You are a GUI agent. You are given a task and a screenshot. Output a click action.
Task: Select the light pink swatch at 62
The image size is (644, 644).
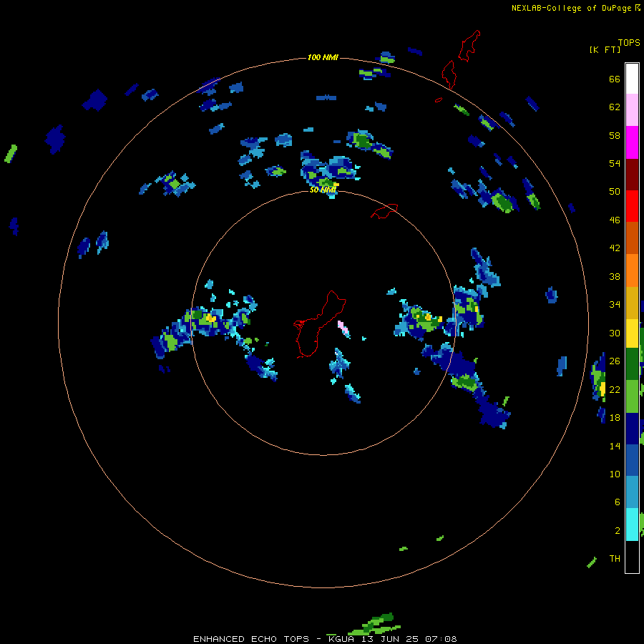632,110
